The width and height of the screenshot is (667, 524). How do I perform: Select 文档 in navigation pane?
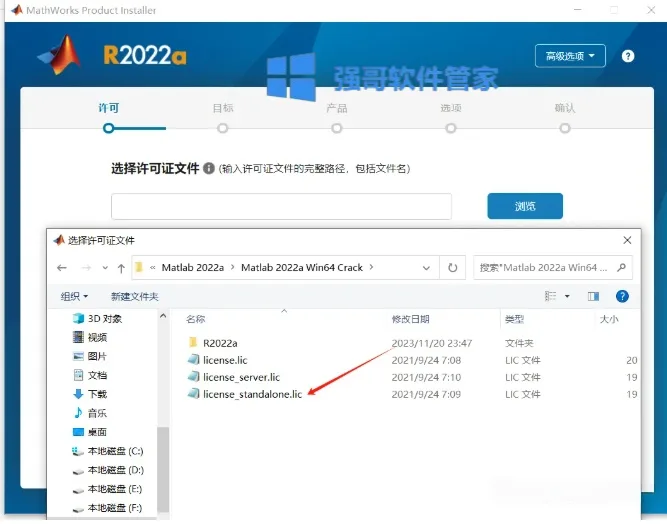click(90, 375)
